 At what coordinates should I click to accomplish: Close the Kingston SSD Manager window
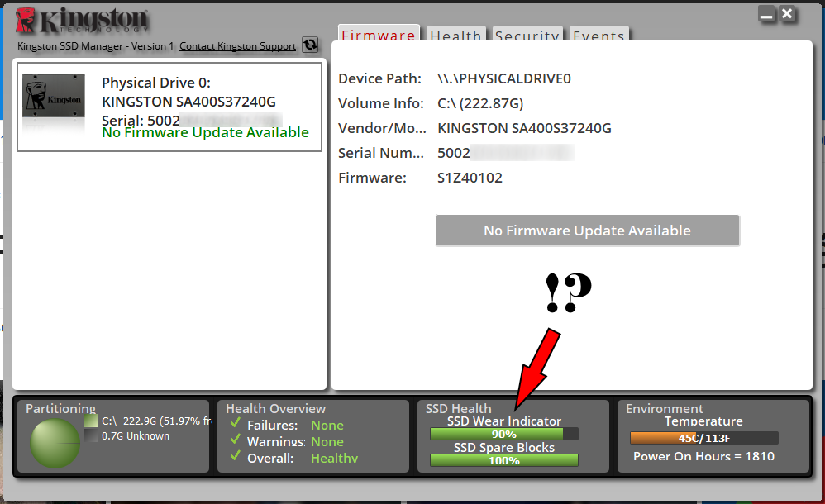(787, 14)
